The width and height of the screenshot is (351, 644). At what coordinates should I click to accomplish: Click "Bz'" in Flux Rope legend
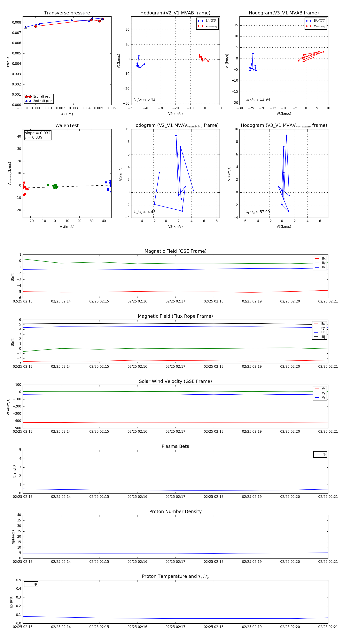[320, 333]
